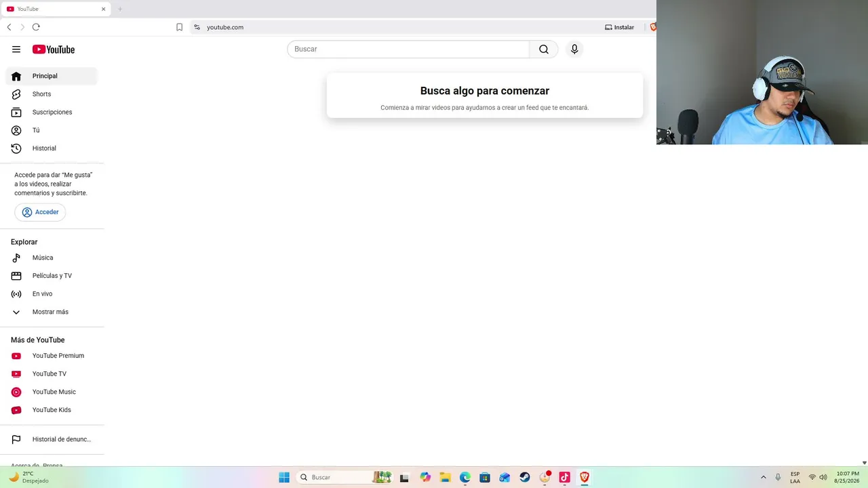Image resolution: width=868 pixels, height=488 pixels.
Task: Bookmark this page with the bookmark icon
Action: coord(179,27)
